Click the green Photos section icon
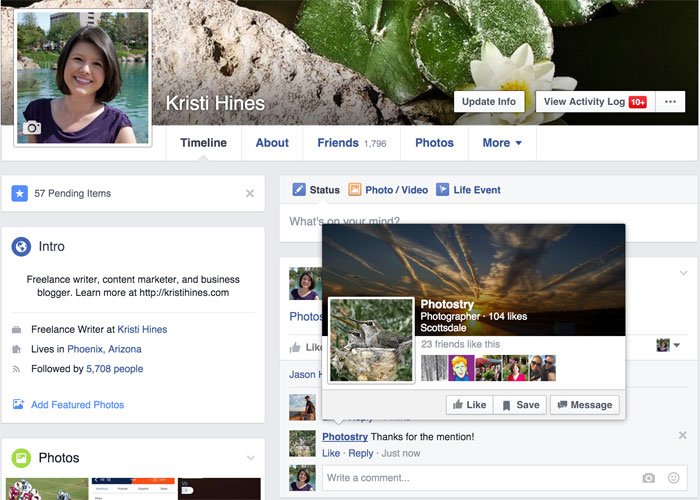 tap(21, 458)
